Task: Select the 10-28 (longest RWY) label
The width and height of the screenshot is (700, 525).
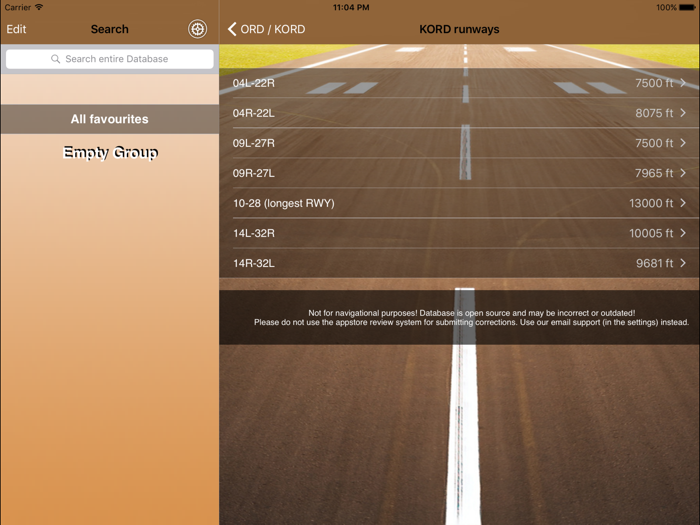Action: 283,203
